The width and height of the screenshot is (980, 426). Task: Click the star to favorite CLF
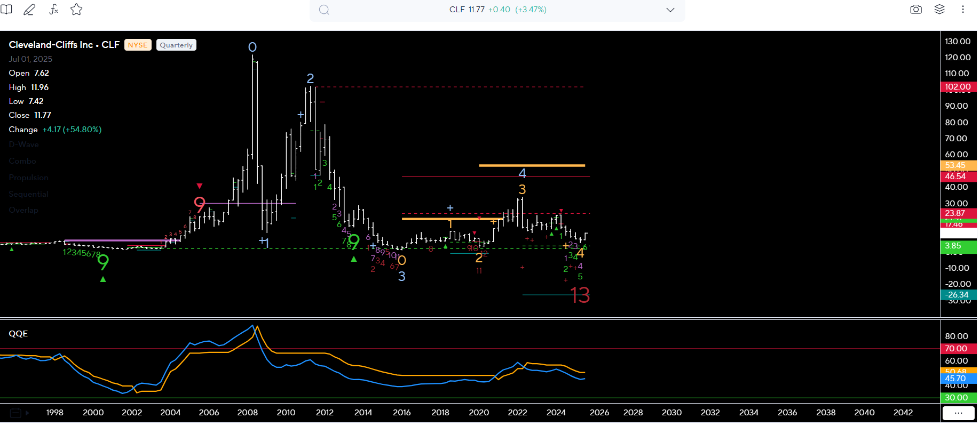pyautogui.click(x=76, y=10)
